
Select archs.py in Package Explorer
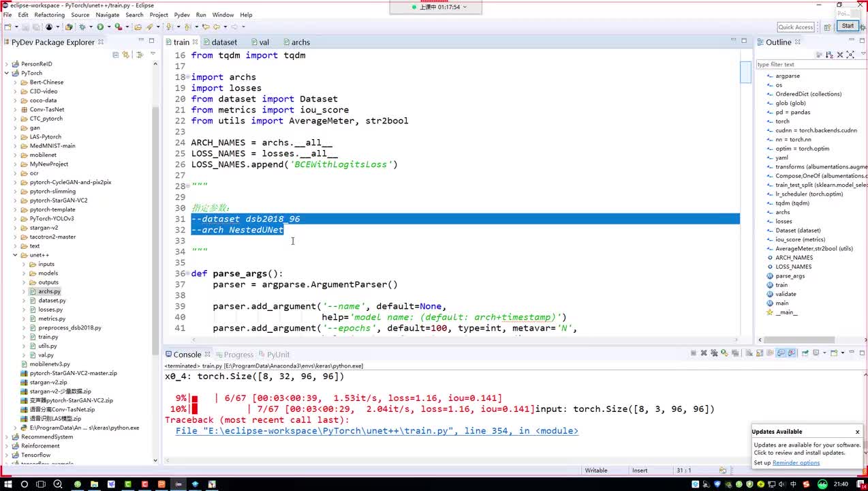(x=49, y=291)
